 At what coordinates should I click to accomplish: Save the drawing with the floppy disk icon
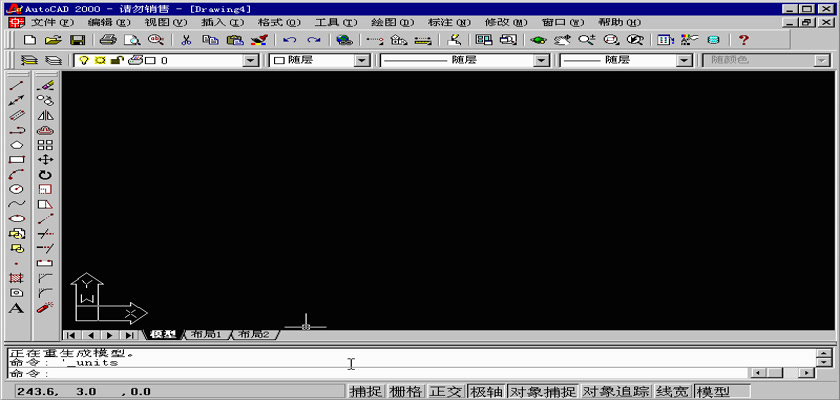(78, 40)
